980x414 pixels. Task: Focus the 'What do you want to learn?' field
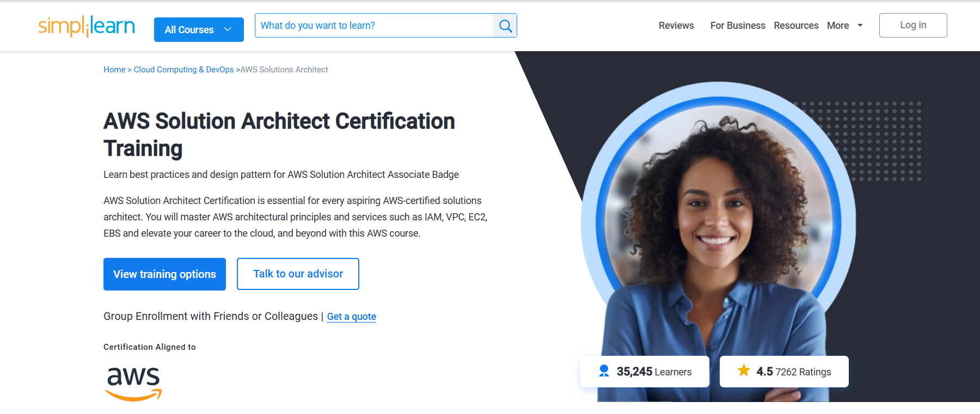click(374, 26)
